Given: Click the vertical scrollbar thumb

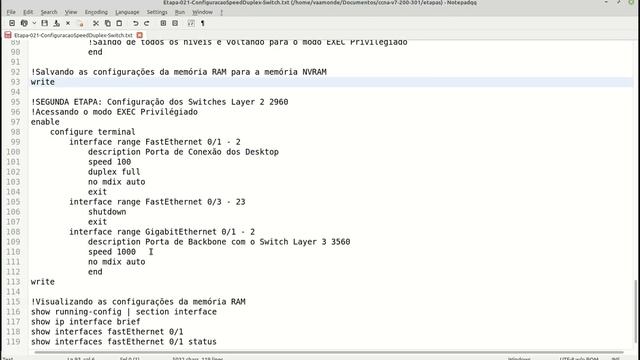Looking at the screenshot, I should coord(636,311).
